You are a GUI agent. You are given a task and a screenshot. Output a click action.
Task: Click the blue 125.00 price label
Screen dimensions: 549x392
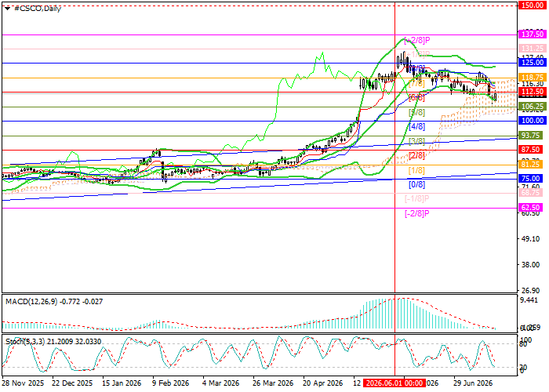point(533,63)
